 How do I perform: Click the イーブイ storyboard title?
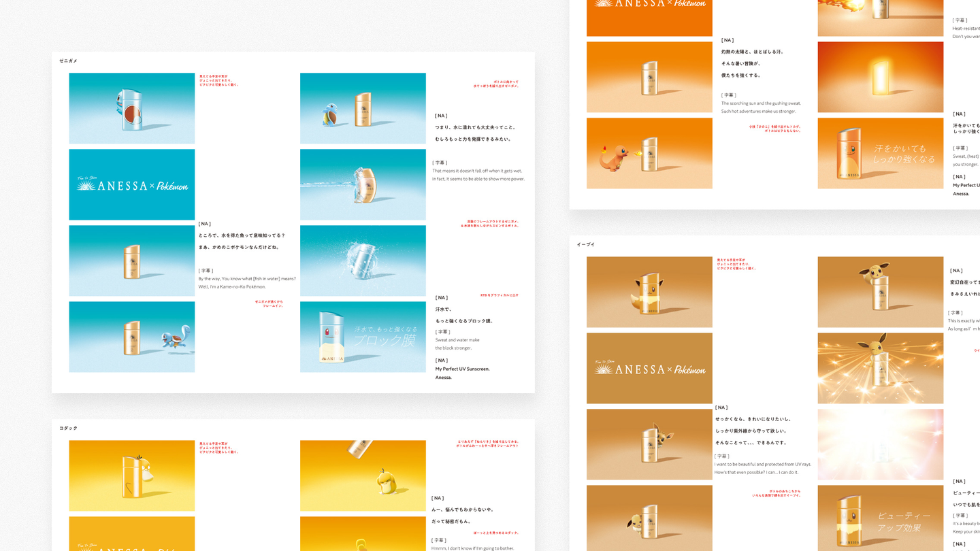pyautogui.click(x=586, y=245)
